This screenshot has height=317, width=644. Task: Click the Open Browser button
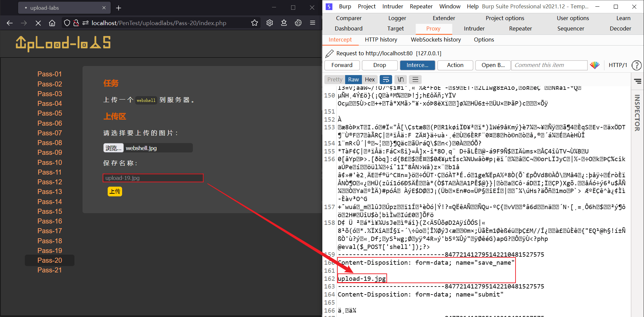(x=493, y=65)
